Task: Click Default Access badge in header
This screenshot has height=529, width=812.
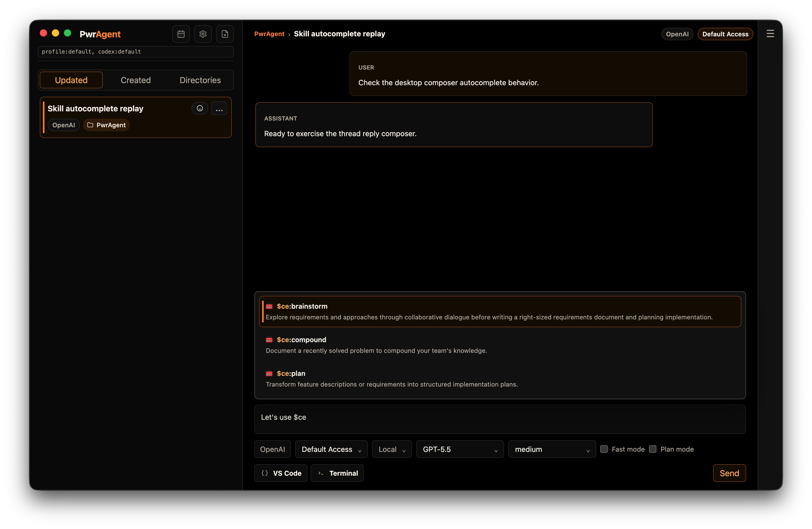Action: 725,34
